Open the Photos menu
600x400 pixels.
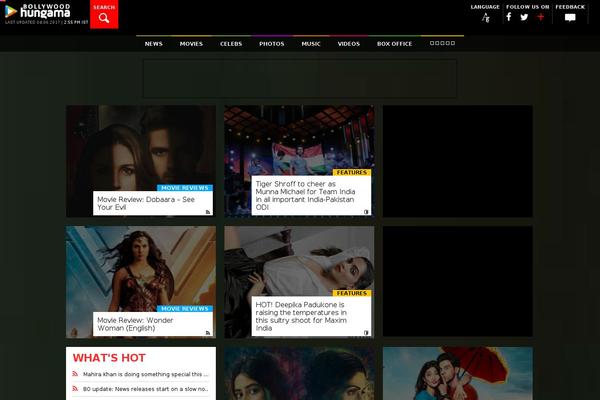pos(272,44)
